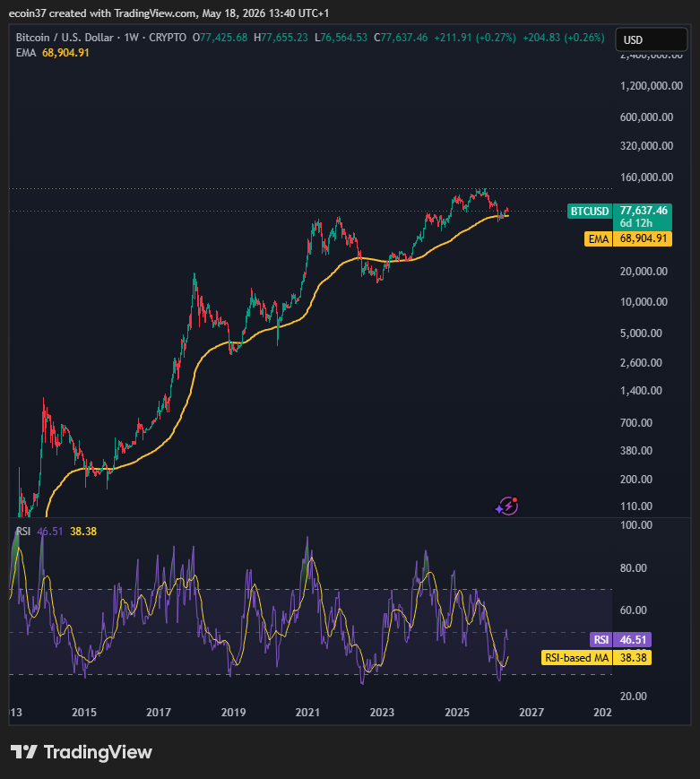This screenshot has width=700, height=779.
Task: Click the RSI 60.00 axis label
Action: pos(634,610)
